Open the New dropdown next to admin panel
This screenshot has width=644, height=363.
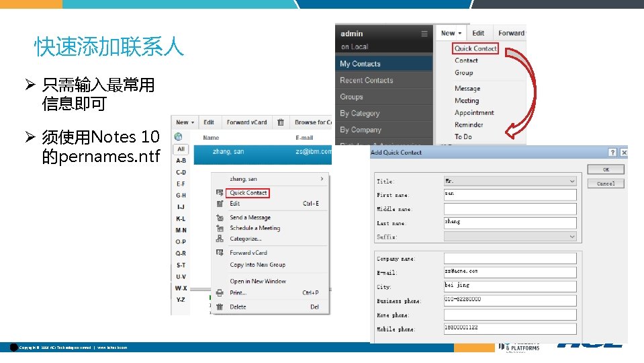click(451, 33)
